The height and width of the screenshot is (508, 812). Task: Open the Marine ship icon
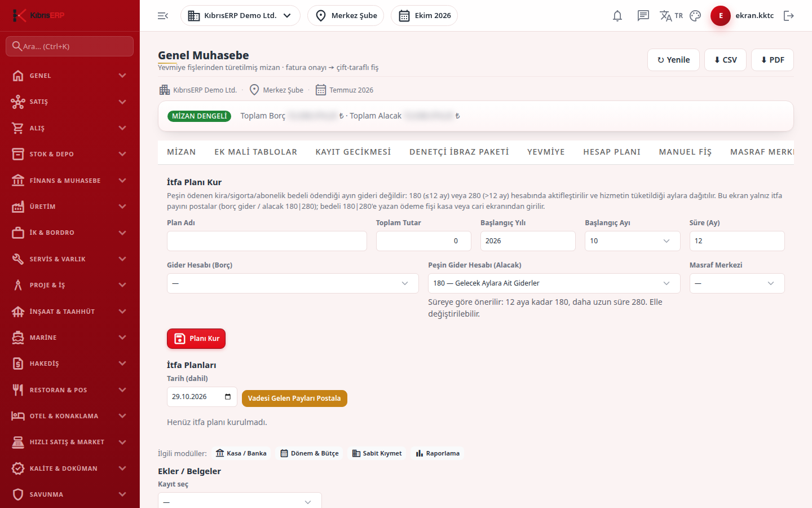pyautogui.click(x=18, y=338)
